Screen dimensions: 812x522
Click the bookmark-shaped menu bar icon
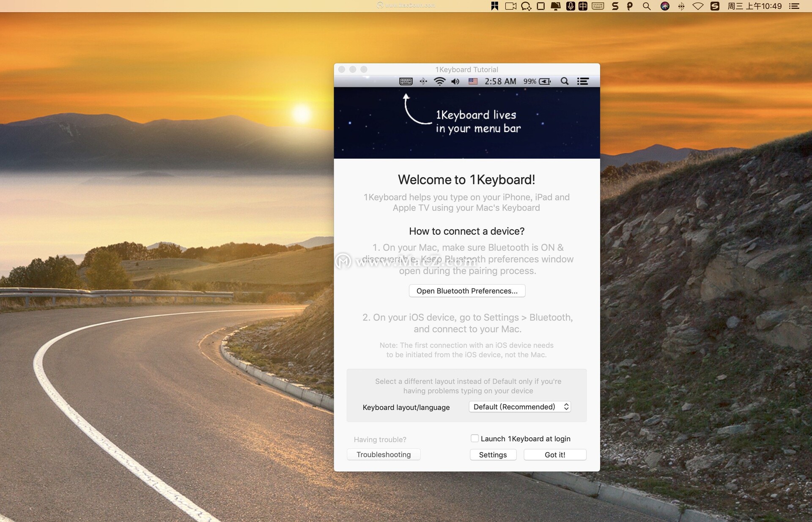(494, 6)
